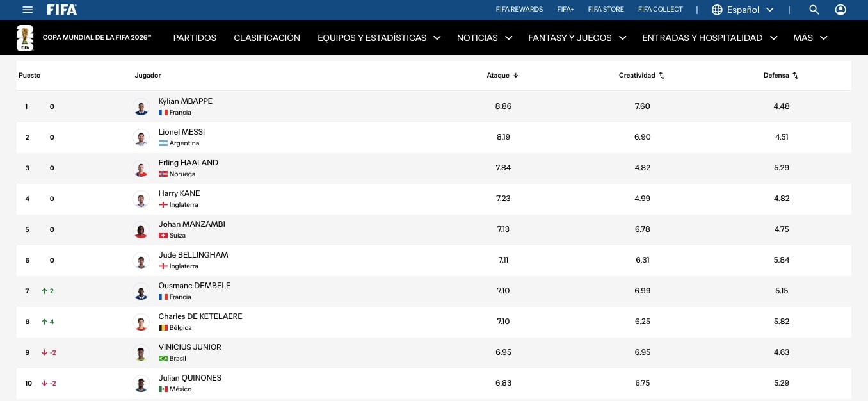868x401 pixels.
Task: Click Ousmane Dembele's avatar photo
Action: (141, 291)
